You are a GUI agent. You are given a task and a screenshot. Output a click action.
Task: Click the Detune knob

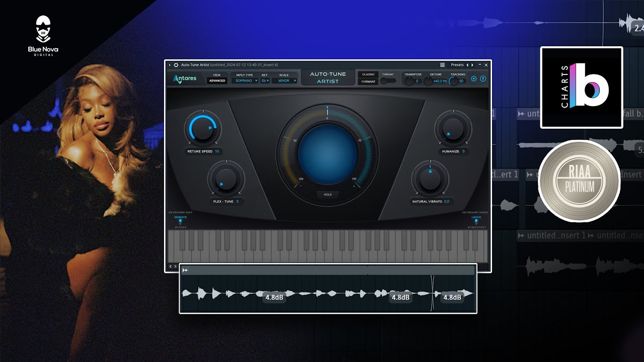click(x=428, y=81)
